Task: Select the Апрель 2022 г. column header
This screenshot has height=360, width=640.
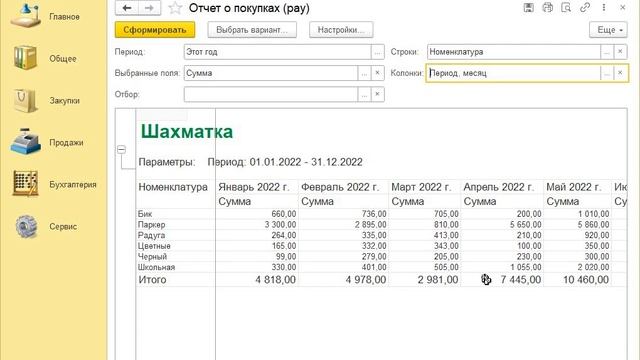Action: coord(499,187)
